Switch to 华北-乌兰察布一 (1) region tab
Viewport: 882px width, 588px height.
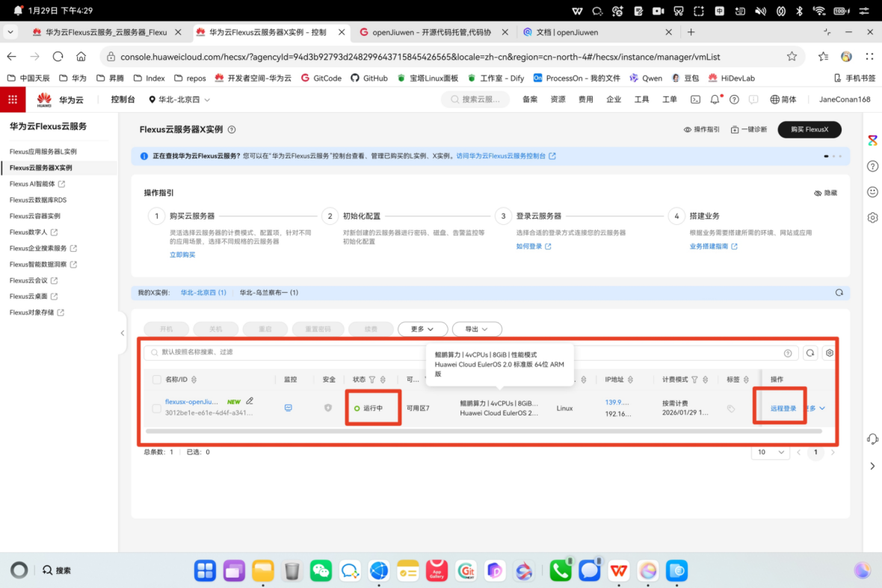tap(269, 292)
